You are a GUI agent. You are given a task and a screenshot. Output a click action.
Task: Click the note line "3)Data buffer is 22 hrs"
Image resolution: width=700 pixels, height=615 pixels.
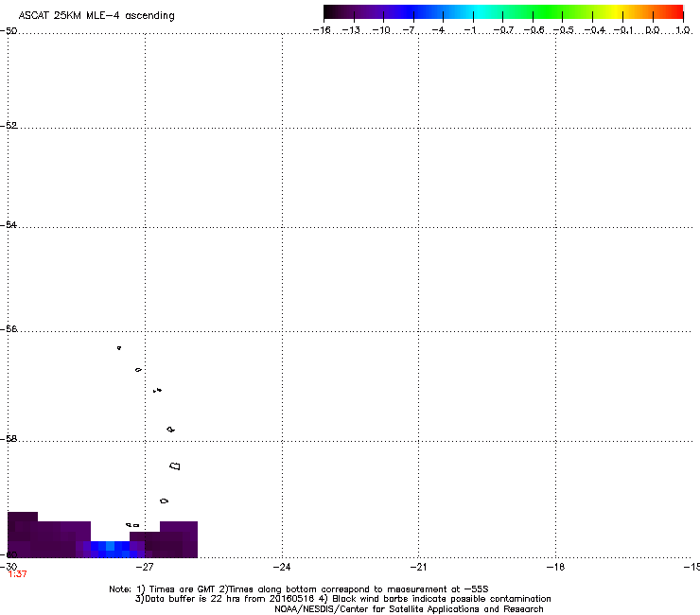tap(342, 599)
